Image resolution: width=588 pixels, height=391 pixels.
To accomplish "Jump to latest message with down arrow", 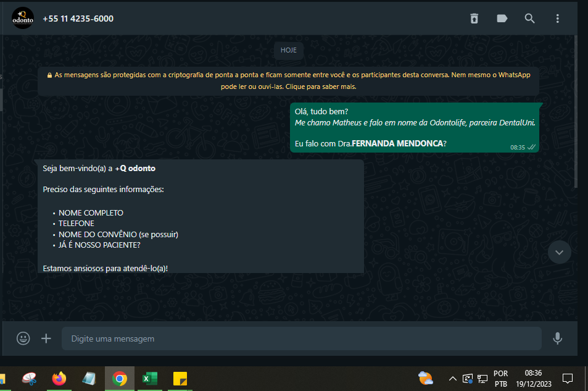I will (x=559, y=253).
